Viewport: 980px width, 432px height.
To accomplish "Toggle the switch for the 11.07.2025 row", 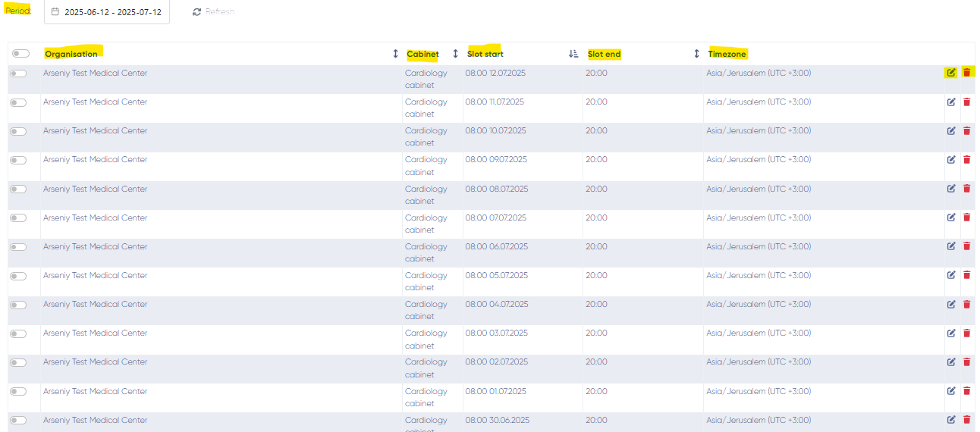I will tap(18, 102).
